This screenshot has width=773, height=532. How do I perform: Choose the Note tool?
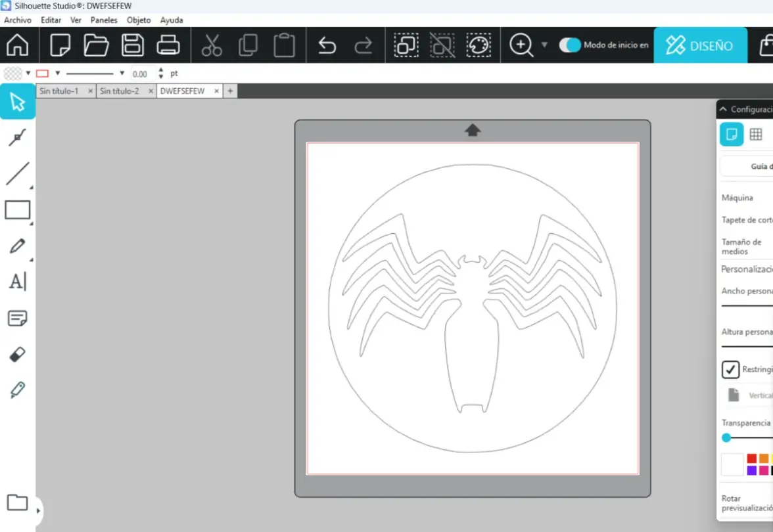tap(18, 318)
